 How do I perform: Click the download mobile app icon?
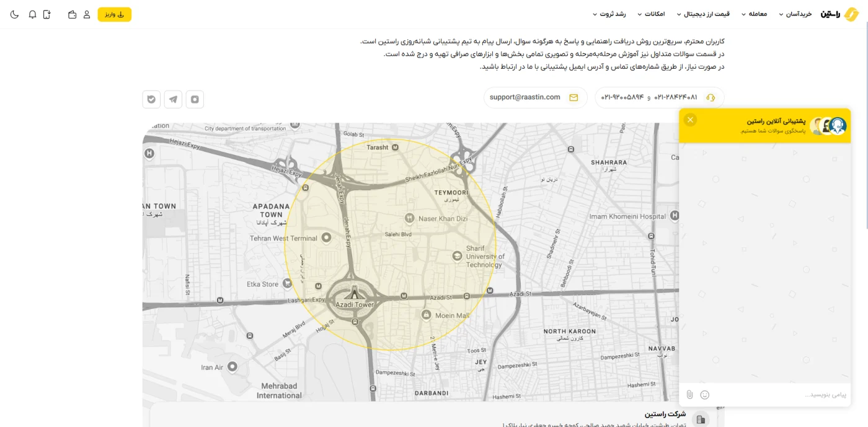click(47, 14)
